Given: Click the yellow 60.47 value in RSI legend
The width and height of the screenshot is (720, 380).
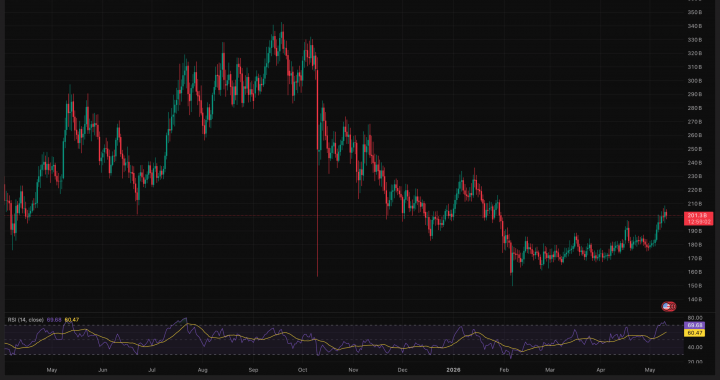Looking at the screenshot, I should (x=73, y=319).
